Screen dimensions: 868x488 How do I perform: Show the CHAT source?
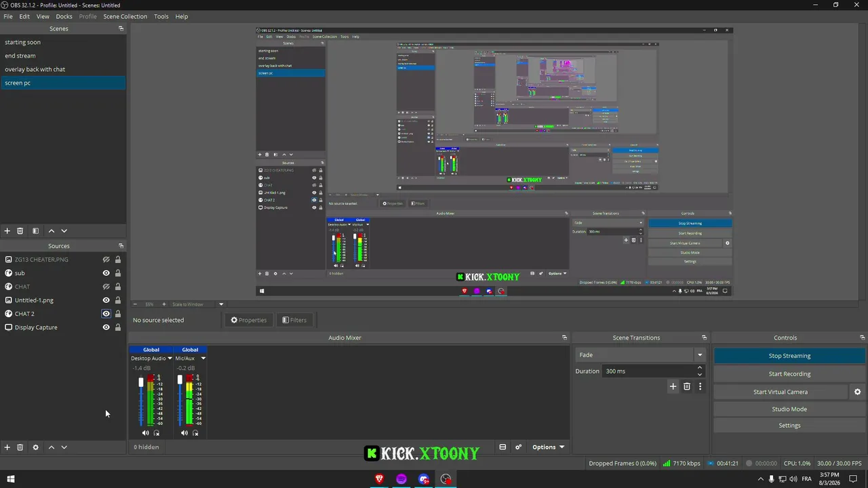point(106,287)
